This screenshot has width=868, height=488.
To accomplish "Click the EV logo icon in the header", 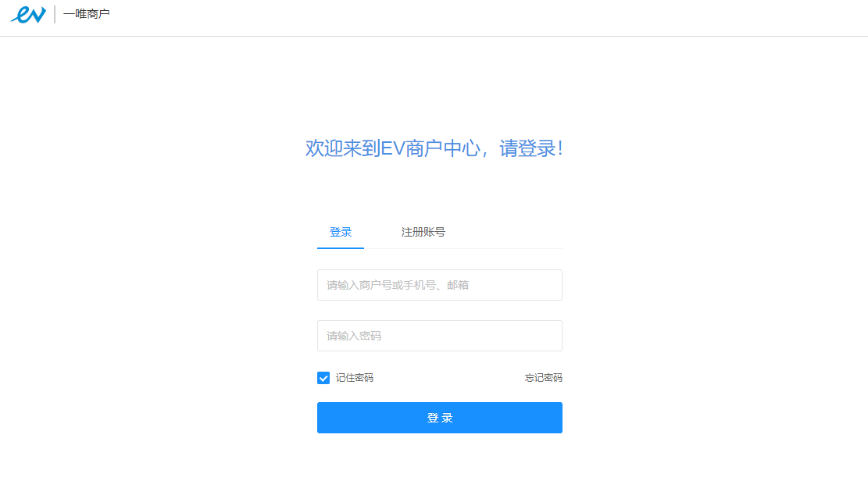I will [x=28, y=14].
